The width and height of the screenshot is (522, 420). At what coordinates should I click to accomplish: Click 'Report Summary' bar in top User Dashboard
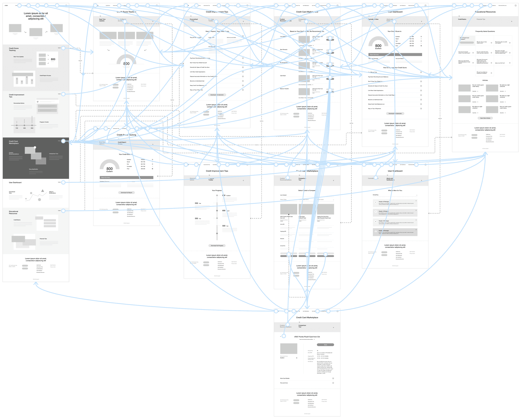click(x=395, y=55)
